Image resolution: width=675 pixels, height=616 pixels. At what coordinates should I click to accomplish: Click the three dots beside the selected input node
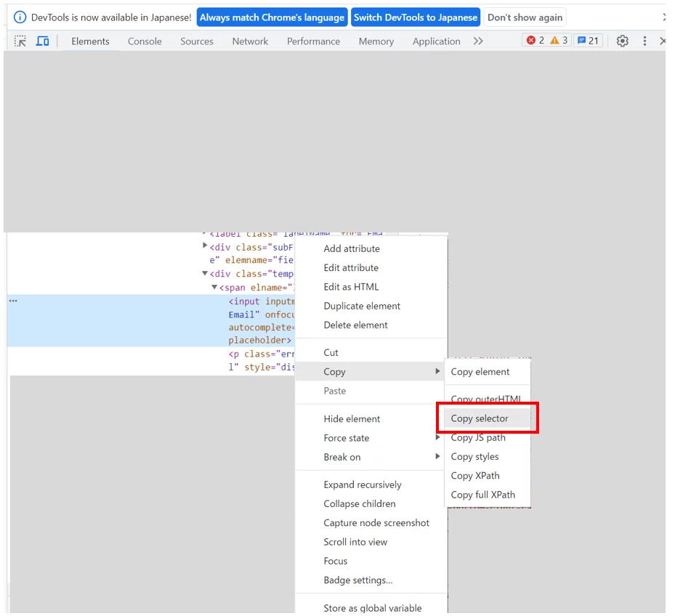13,301
